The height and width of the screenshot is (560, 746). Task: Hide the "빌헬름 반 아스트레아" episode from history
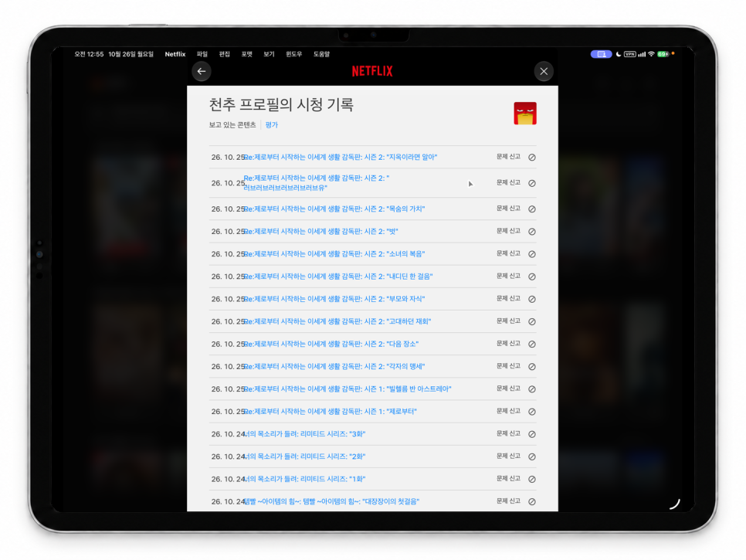click(x=532, y=389)
